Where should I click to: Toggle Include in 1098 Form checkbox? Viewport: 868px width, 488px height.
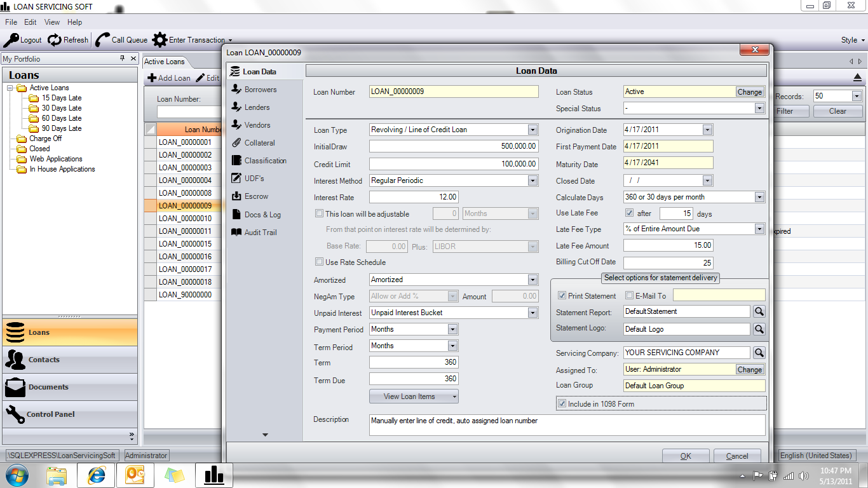pyautogui.click(x=562, y=403)
